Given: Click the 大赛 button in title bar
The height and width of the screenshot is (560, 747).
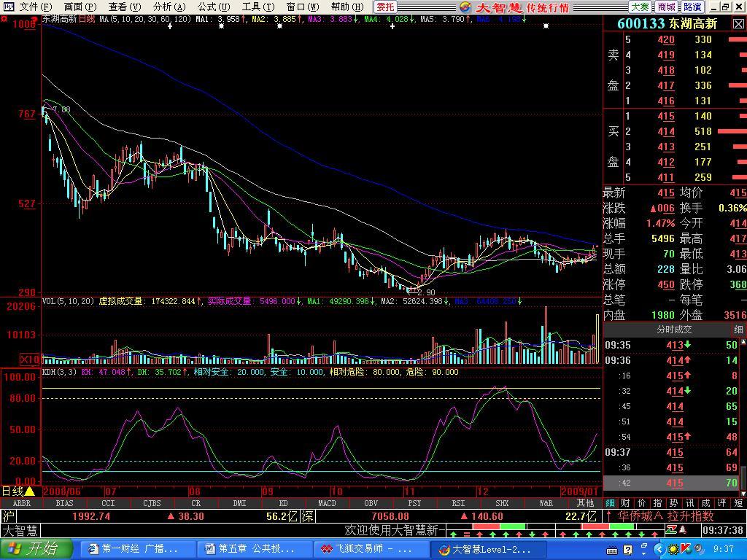Looking at the screenshot, I should pyautogui.click(x=640, y=7).
